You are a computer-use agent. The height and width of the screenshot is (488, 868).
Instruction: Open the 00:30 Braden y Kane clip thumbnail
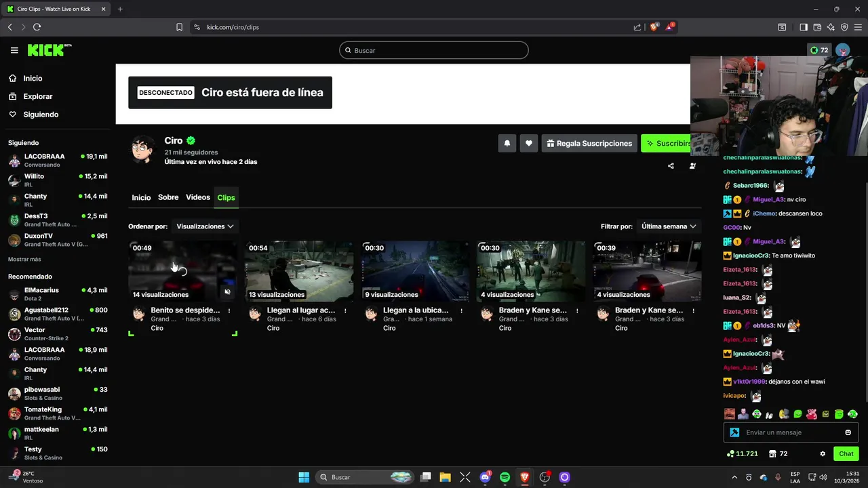tap(531, 271)
